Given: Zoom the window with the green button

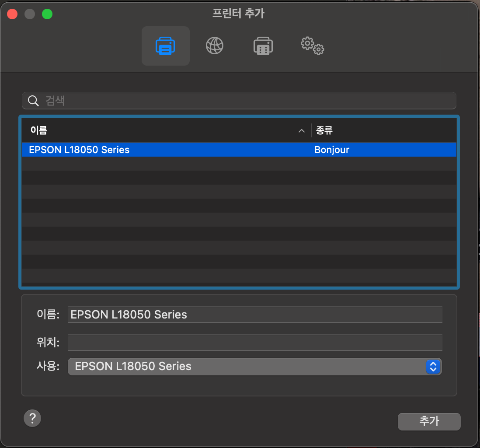Looking at the screenshot, I should [47, 14].
